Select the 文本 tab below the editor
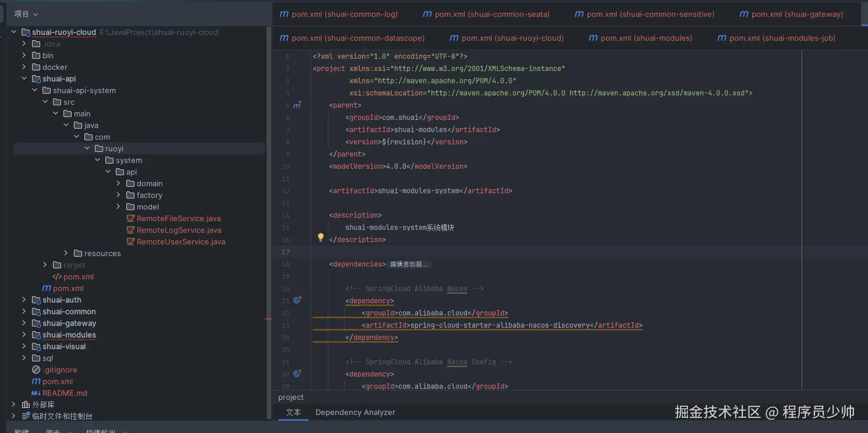 point(293,412)
